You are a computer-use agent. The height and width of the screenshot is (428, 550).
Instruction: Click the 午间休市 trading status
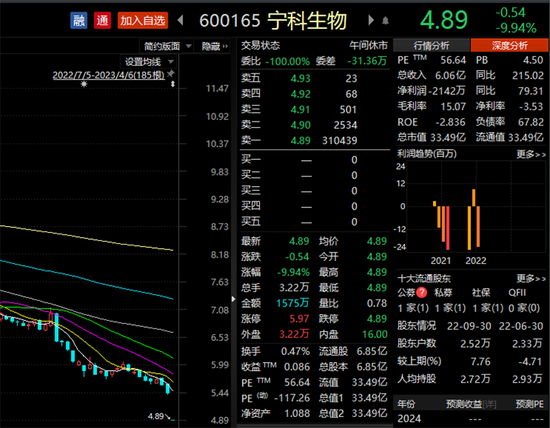[368, 45]
